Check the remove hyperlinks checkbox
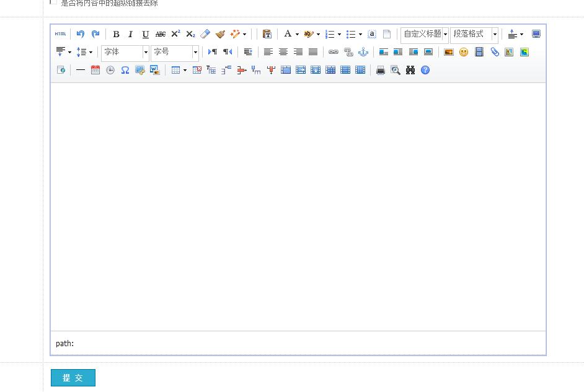 tap(53, 2)
